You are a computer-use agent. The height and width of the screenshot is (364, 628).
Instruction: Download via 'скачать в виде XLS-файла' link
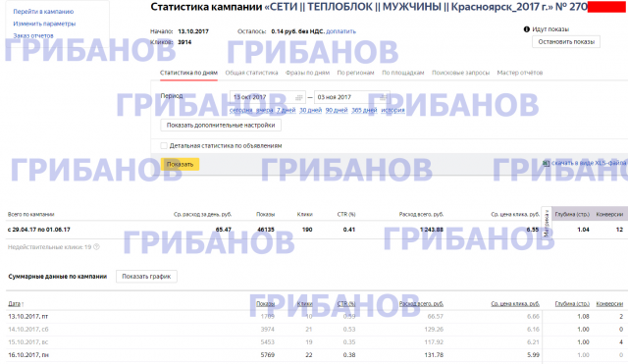589,163
